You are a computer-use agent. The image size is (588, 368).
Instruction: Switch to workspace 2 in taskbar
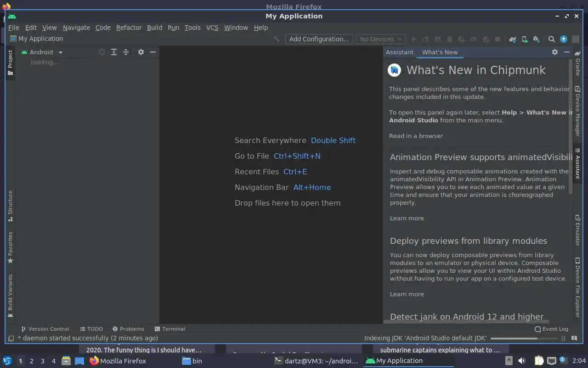coord(31,361)
